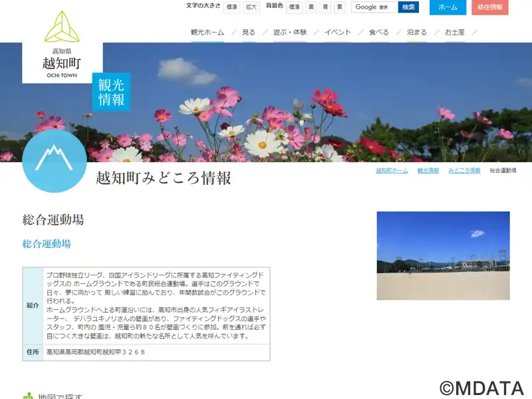The height and width of the screenshot is (399, 532).
Task: Click the address 高知県高岡郡越知町越知甲3268
Action: (x=96, y=352)
